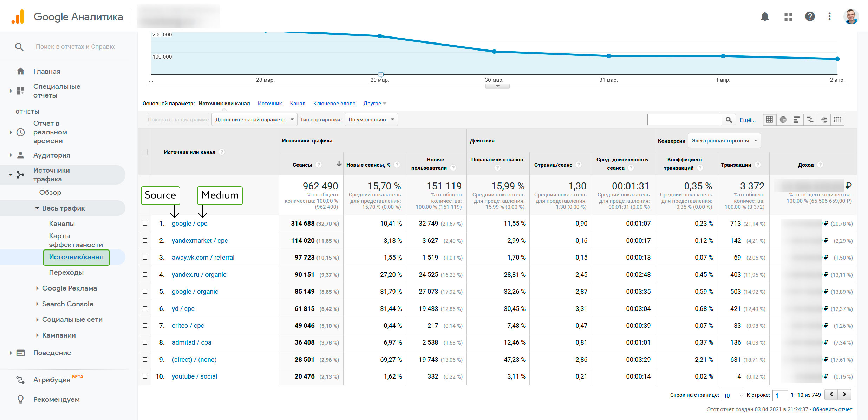The height and width of the screenshot is (420, 868).
Task: Open the three-dot more options menu
Action: pyautogui.click(x=829, y=16)
